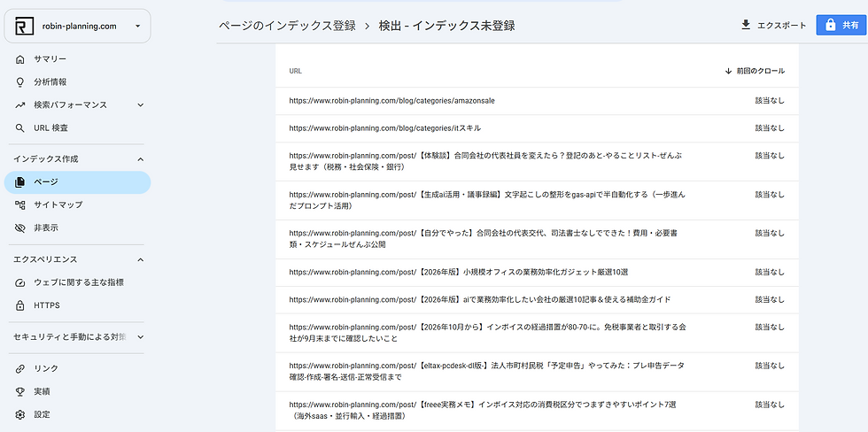Viewport: 868px width, 432px height.
Task: Expand セキュリティと手動による対策 section
Action: point(141,337)
